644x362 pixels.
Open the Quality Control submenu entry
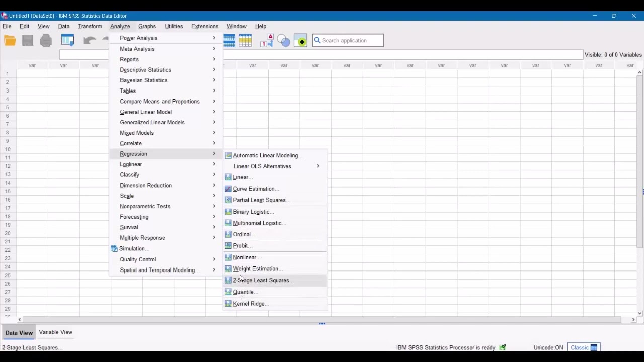coord(167,259)
